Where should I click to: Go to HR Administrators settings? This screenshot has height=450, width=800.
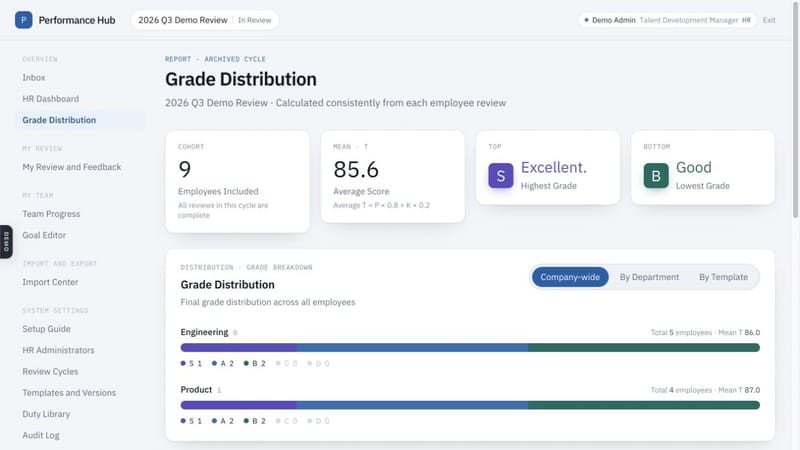(58, 351)
